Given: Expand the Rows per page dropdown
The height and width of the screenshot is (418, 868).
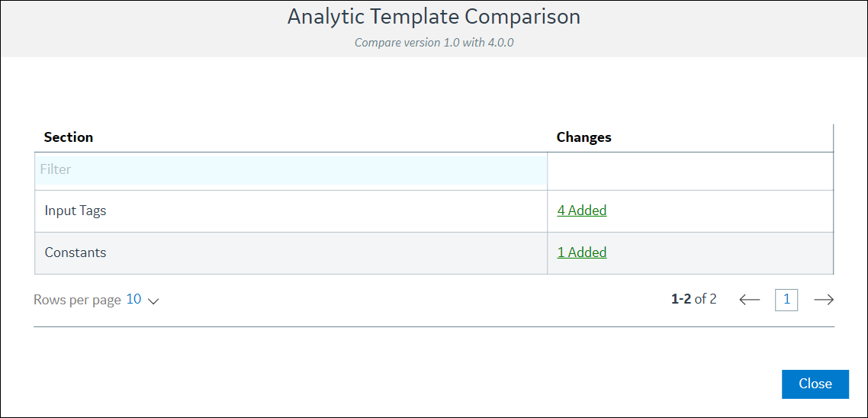Looking at the screenshot, I should coord(143,300).
